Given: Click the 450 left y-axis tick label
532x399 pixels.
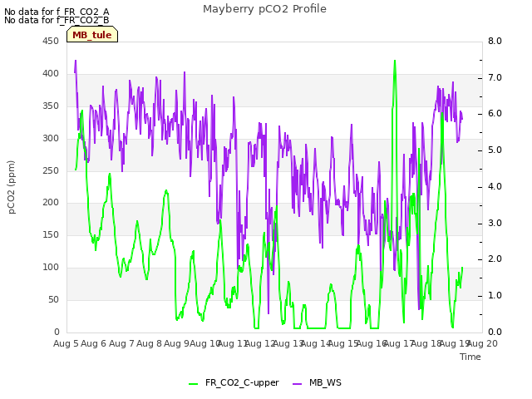Looking at the screenshot, I should 51,42.
